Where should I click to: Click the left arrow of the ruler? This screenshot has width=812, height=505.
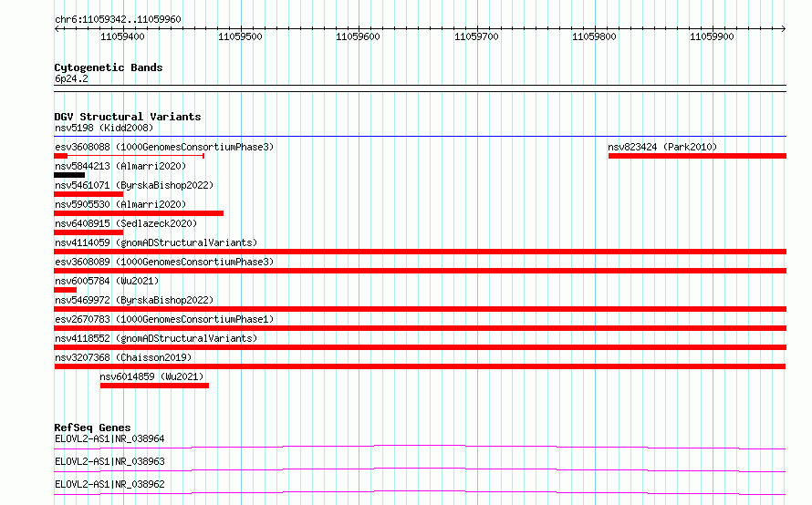pyautogui.click(x=57, y=29)
